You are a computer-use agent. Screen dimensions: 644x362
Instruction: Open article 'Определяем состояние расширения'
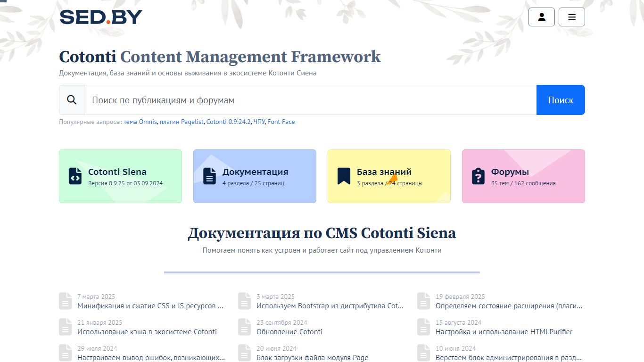pyautogui.click(x=509, y=306)
